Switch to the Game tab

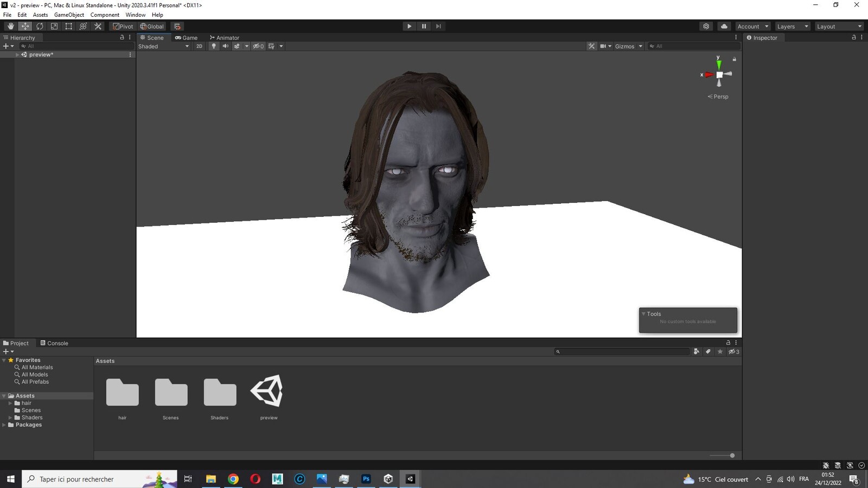coord(186,37)
